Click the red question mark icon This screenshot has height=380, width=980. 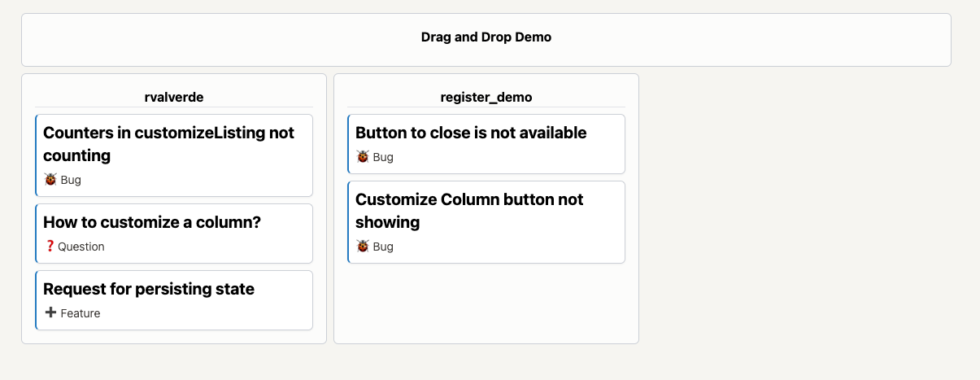(50, 247)
